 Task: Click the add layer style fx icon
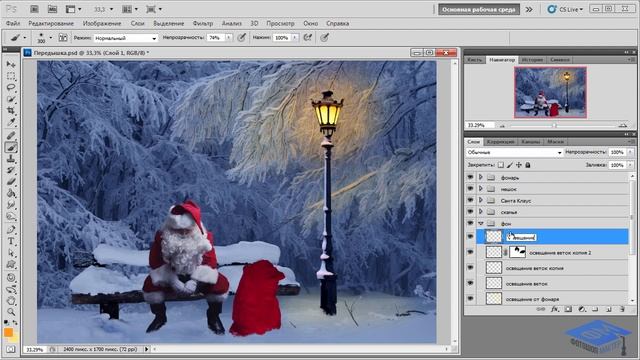[554, 309]
